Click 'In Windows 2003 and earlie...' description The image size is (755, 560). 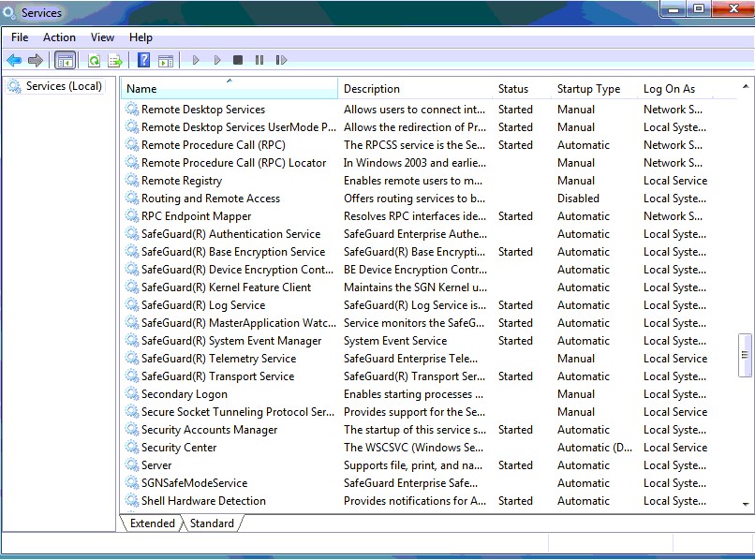415,163
